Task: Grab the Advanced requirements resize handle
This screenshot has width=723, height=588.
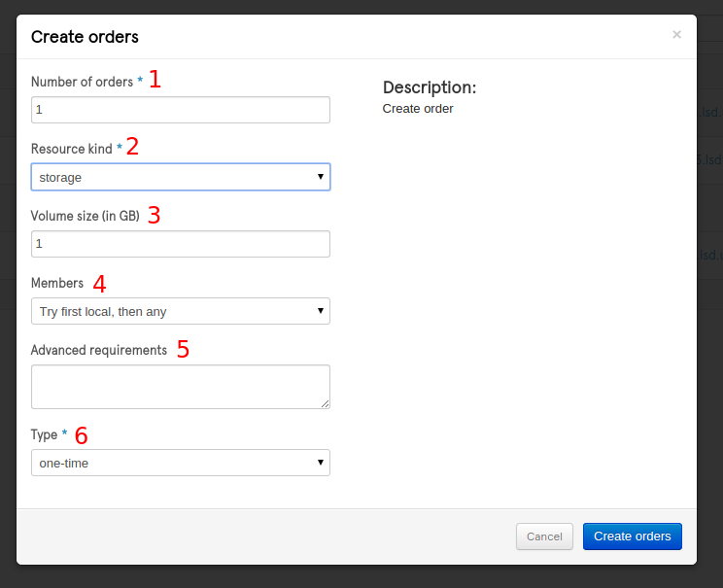Action: 326,404
